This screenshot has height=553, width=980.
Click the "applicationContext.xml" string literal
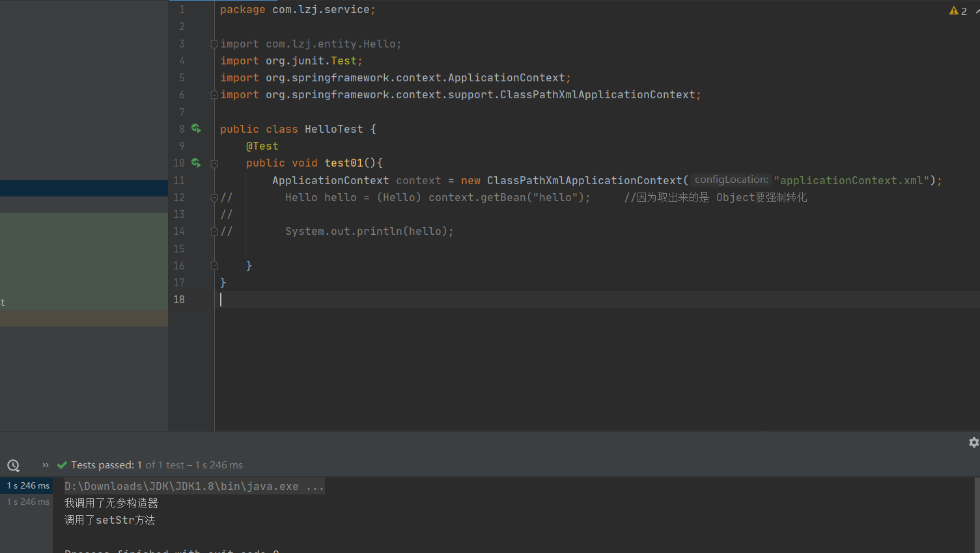click(x=851, y=180)
